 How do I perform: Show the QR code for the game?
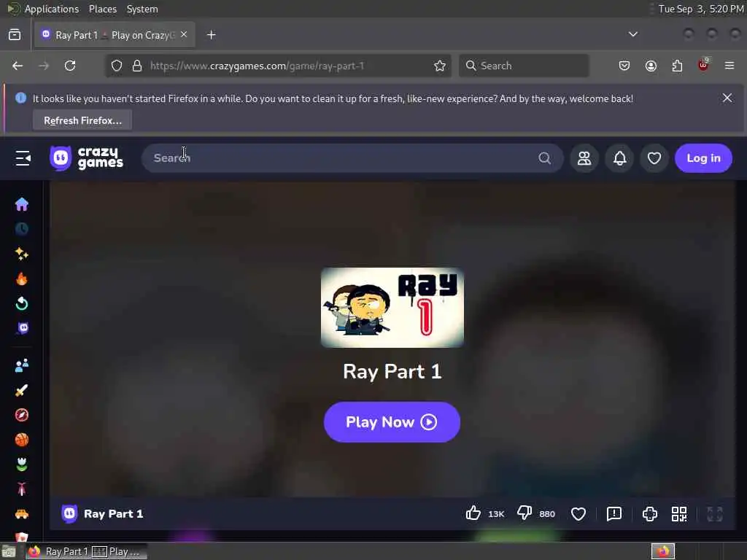pyautogui.click(x=679, y=514)
